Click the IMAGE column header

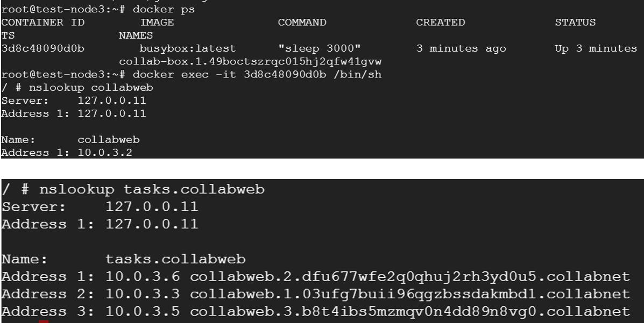coord(157,22)
